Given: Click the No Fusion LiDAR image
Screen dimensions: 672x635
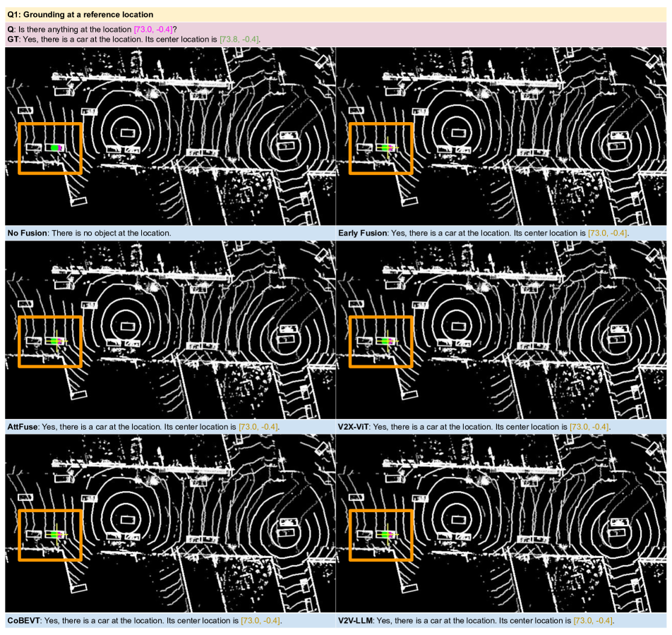Looking at the screenshot, I should [x=170, y=136].
